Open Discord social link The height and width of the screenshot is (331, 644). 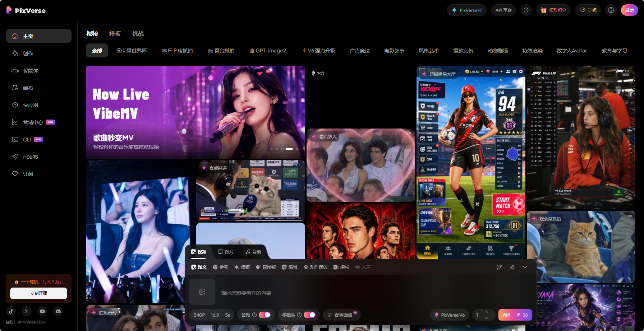(x=58, y=311)
